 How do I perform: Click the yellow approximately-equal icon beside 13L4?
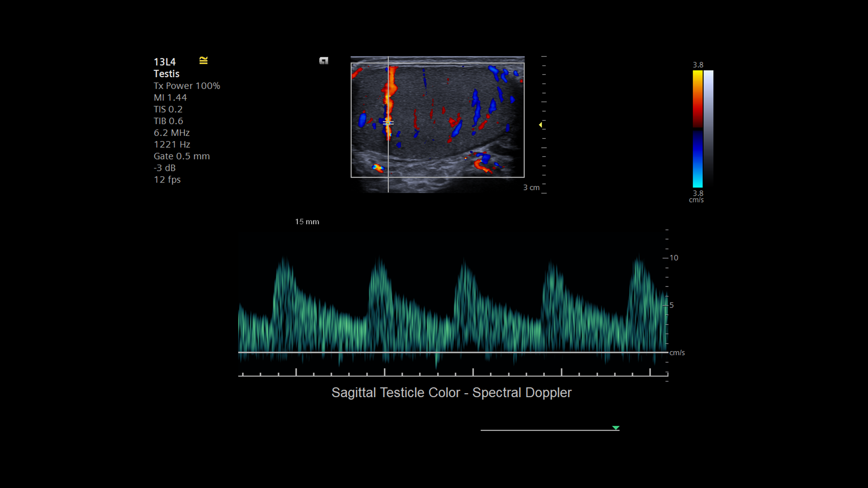point(203,61)
